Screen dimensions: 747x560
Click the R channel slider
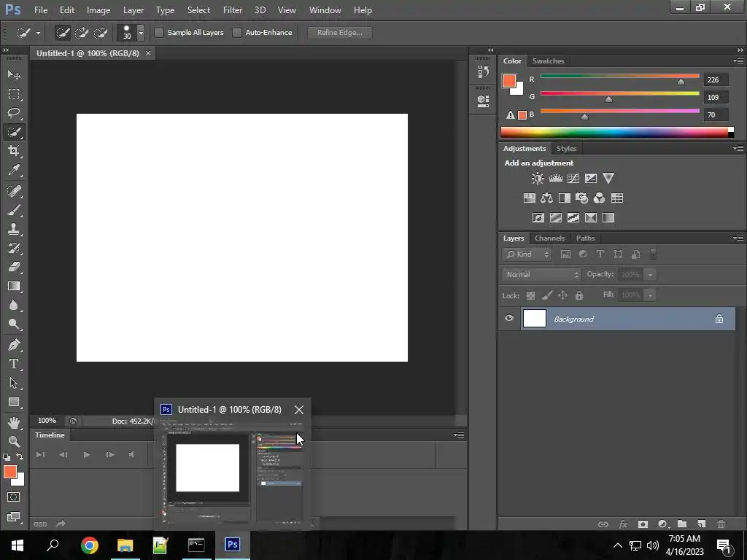(620, 77)
